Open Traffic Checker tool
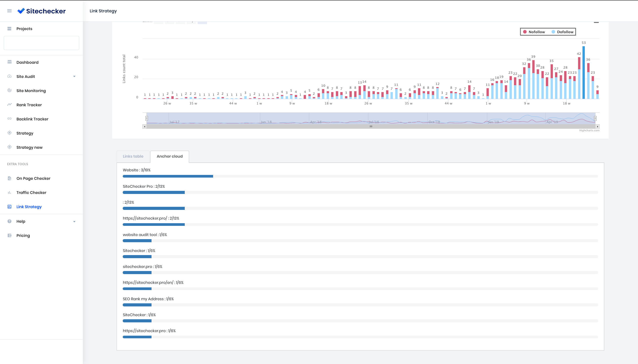Screen dimensions: 638x364 (31, 192)
